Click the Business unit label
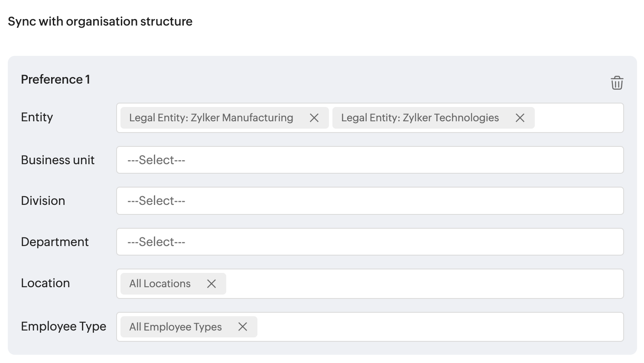The height and width of the screenshot is (363, 644). pos(58,160)
